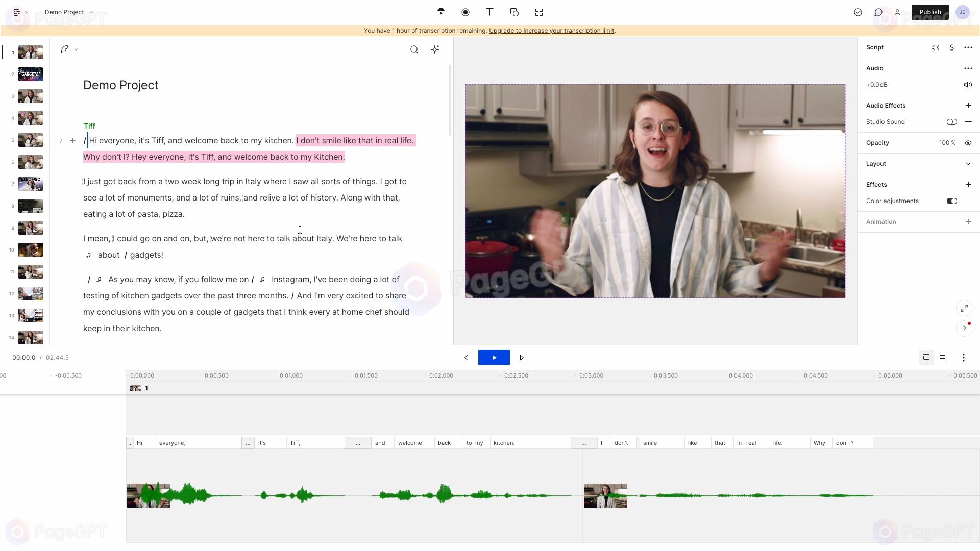Viewport: 980px width, 551px height.
Task: Click the text tool icon
Action: pos(490,12)
